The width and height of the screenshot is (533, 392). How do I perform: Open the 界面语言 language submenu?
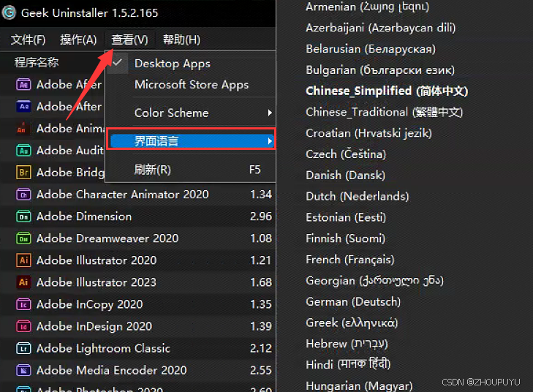(x=192, y=140)
